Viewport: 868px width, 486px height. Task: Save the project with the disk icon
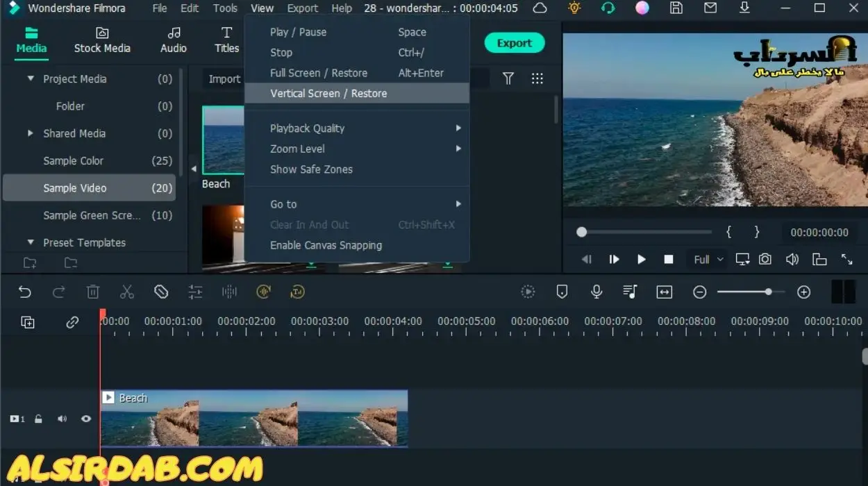676,8
